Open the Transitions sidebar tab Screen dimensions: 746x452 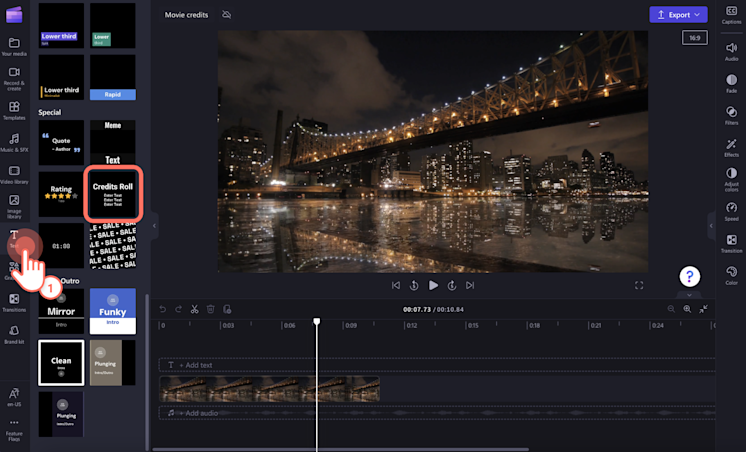tap(14, 303)
